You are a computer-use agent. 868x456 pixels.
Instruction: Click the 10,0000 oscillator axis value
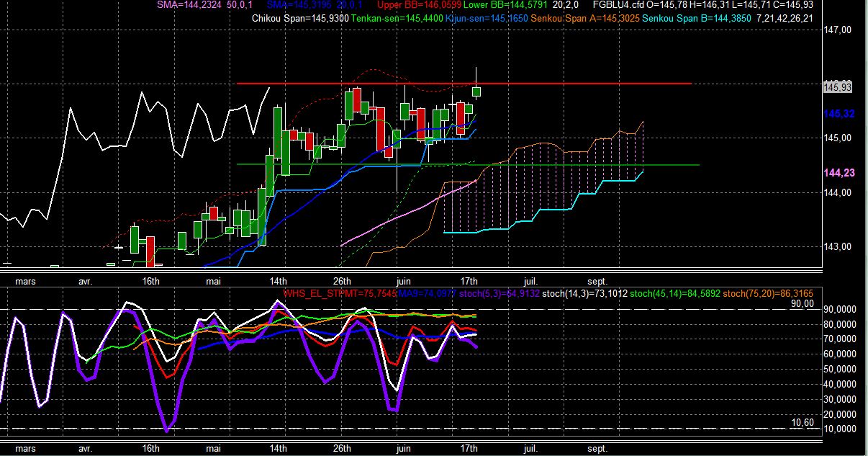point(841,429)
